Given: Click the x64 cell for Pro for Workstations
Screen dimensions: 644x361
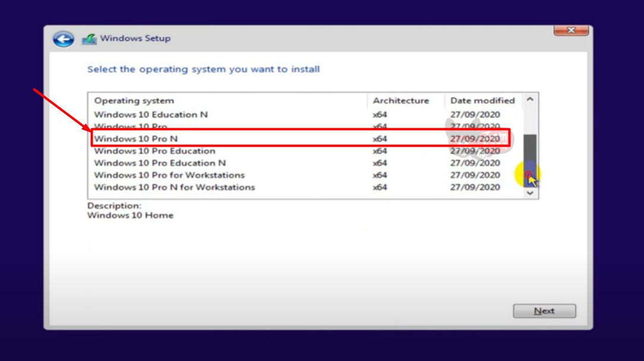Looking at the screenshot, I should [380, 175].
